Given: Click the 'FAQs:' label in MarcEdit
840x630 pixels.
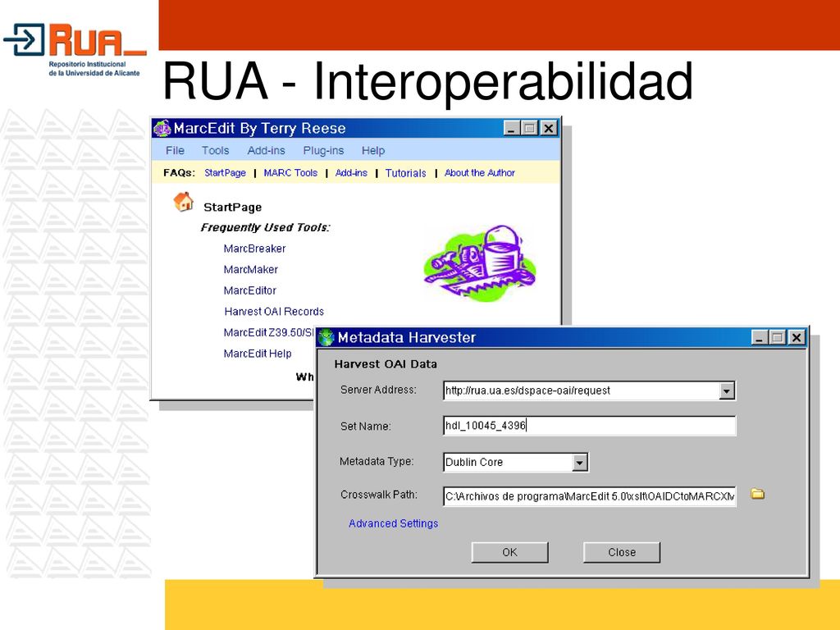Looking at the screenshot, I should (179, 173).
